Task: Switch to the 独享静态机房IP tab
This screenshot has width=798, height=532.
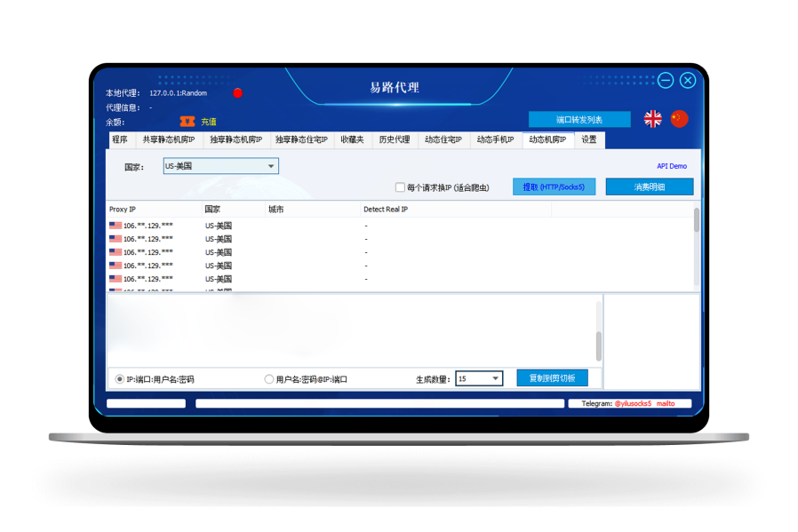Action: coord(236,139)
